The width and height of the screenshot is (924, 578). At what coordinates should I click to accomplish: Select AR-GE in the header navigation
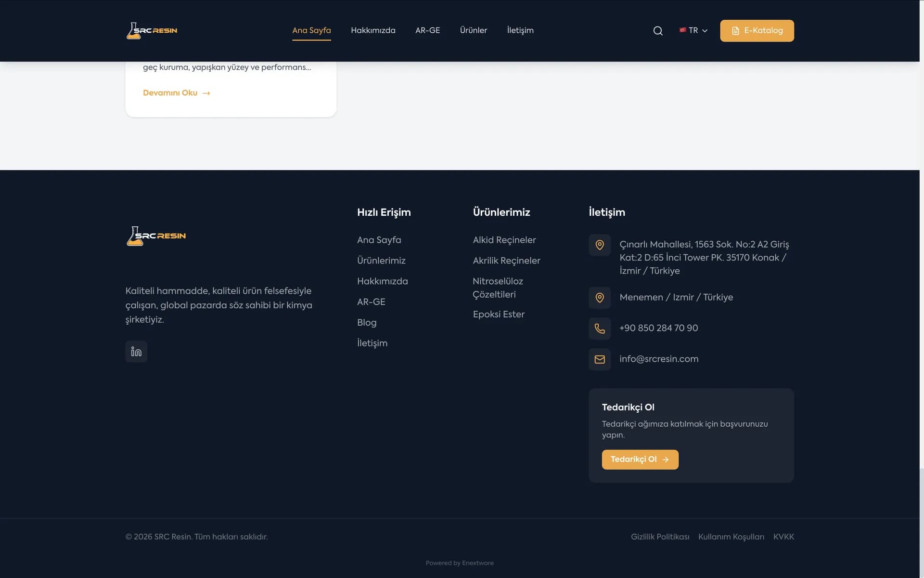click(x=427, y=30)
